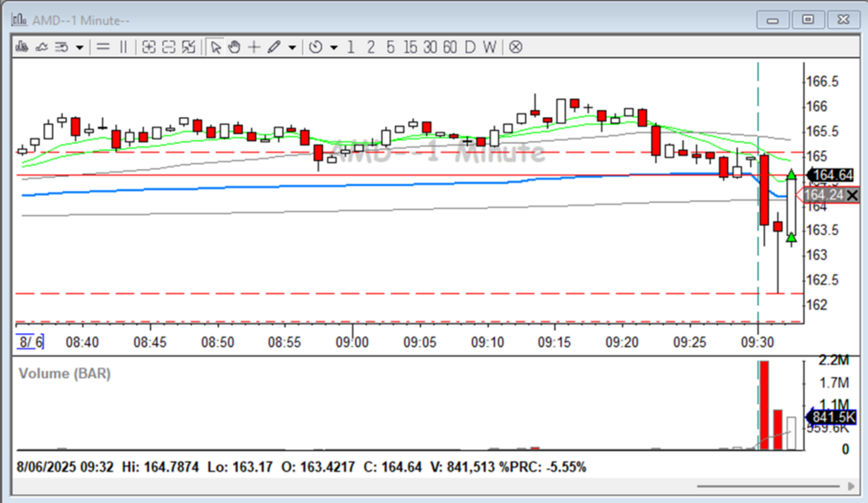Select the line chart style icon
The image size is (868, 503).
(42, 47)
